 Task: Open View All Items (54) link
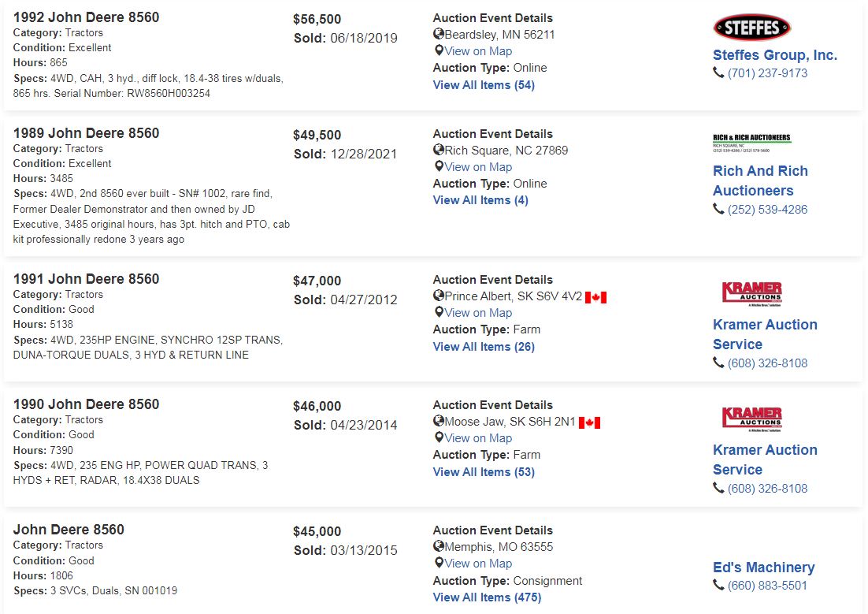(x=484, y=85)
